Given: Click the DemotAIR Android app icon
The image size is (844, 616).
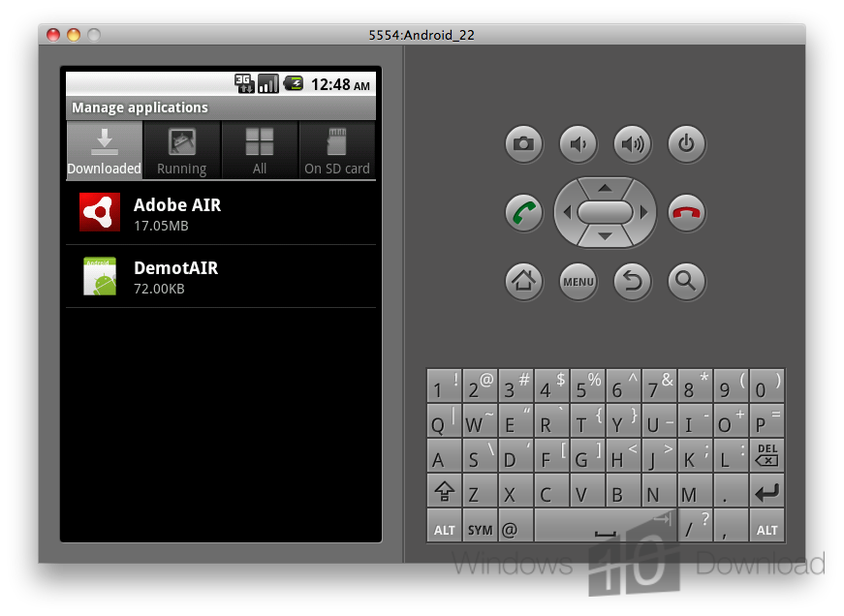Looking at the screenshot, I should click(x=100, y=276).
